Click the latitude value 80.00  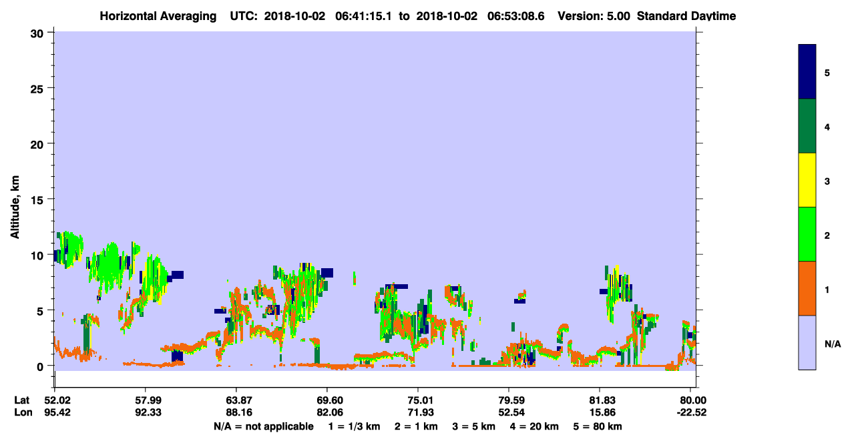pyautogui.click(x=692, y=400)
